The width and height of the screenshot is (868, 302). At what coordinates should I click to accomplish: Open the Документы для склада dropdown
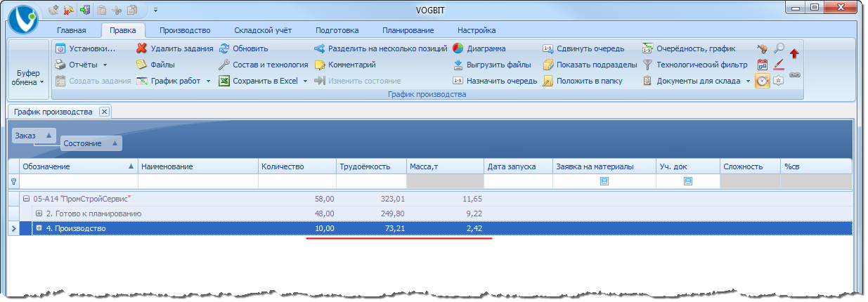click(697, 81)
